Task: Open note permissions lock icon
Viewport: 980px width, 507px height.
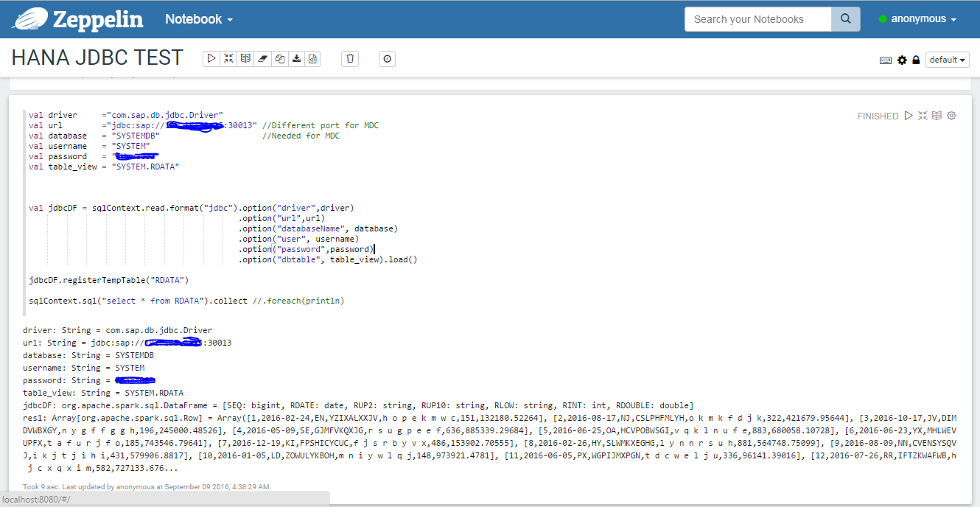Action: point(916,60)
